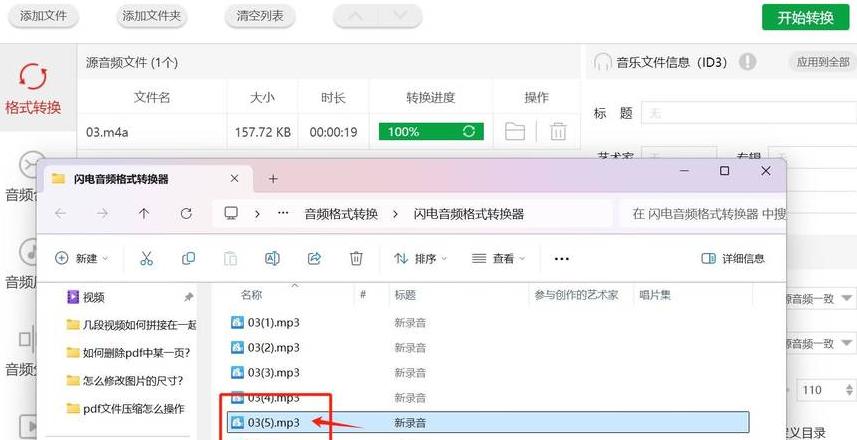Refresh the Explorer folder view

[x=186, y=214]
